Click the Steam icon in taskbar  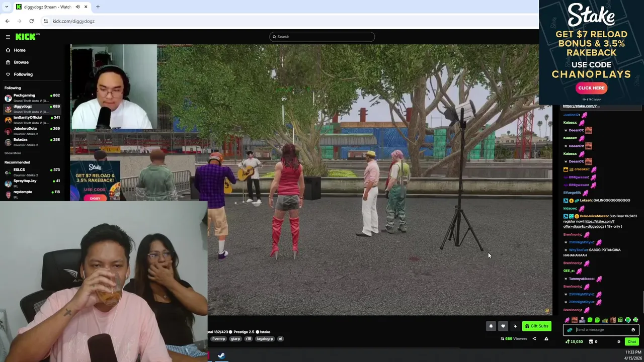pos(221,356)
